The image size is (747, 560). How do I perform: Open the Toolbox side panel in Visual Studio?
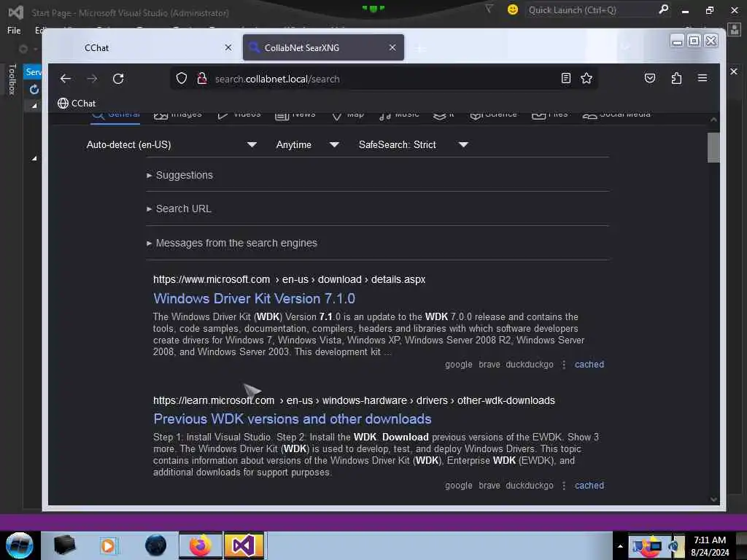(12, 79)
